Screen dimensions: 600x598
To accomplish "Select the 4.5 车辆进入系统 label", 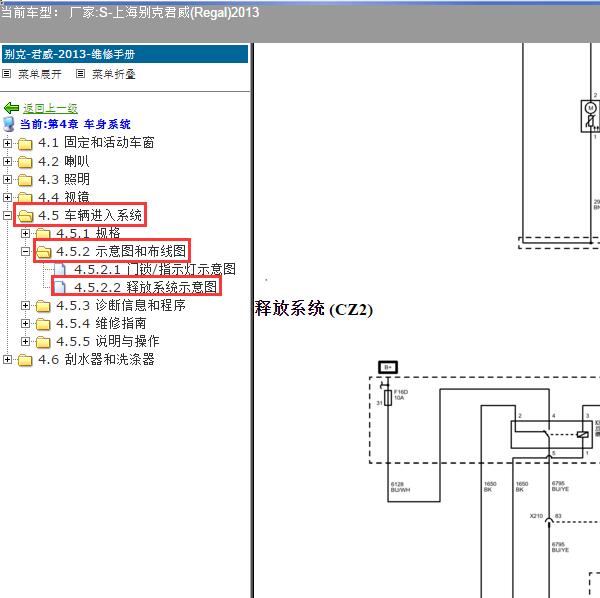I will tap(90, 215).
